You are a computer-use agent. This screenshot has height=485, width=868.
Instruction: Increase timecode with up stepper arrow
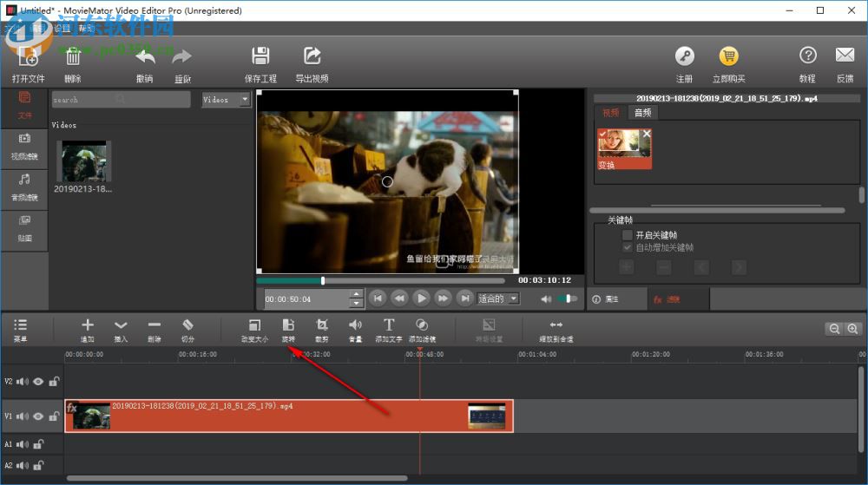click(357, 294)
